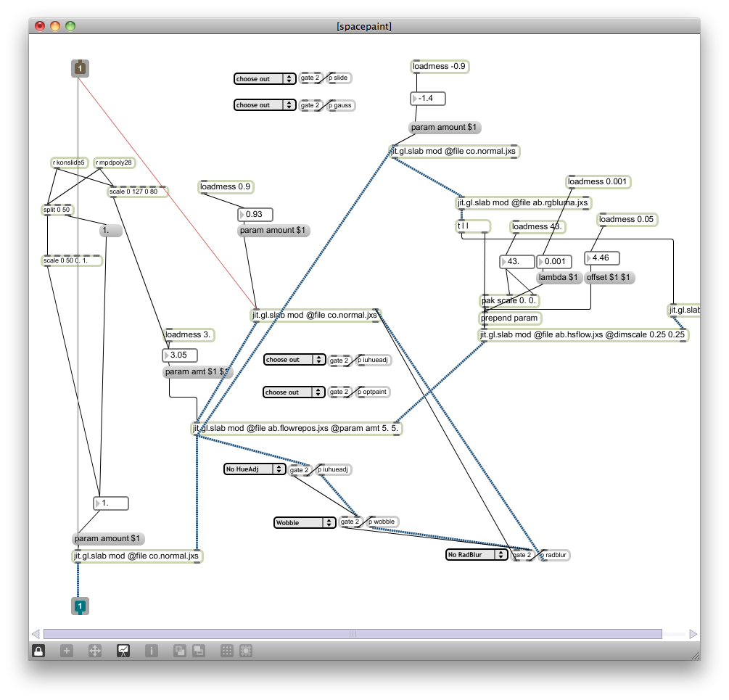This screenshot has width=729, height=700.
Task: Select the loadmess 3. object
Action: (189, 334)
